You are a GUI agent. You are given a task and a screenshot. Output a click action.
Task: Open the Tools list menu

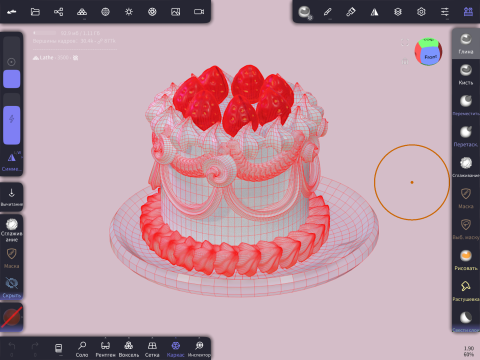[x=468, y=12]
